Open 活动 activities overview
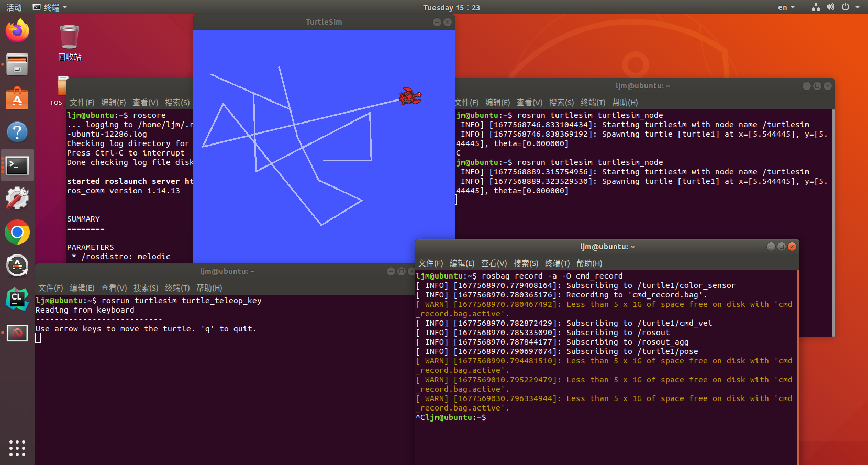The height and width of the screenshot is (465, 868). click(x=14, y=7)
